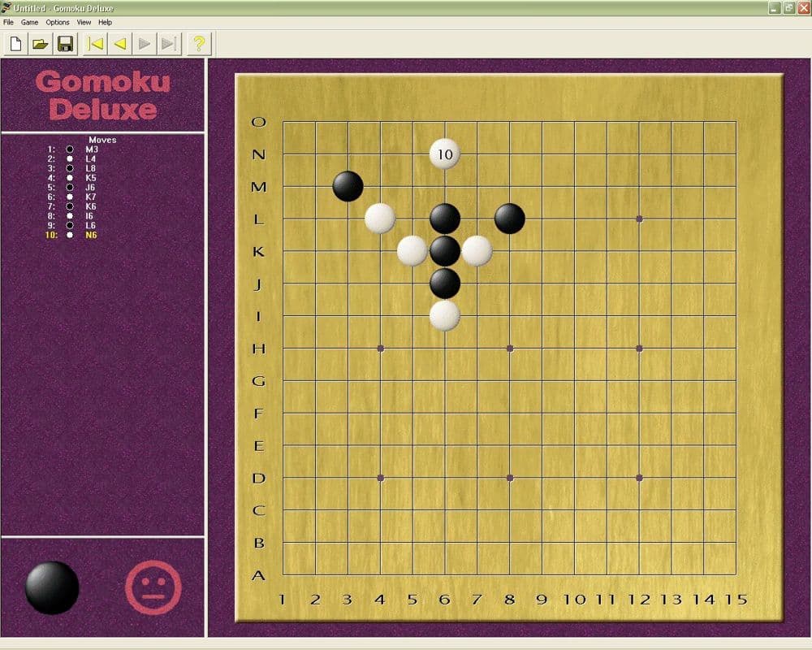This screenshot has height=650, width=812.
Task: Place a stone on star point D8
Action: pyautogui.click(x=510, y=478)
